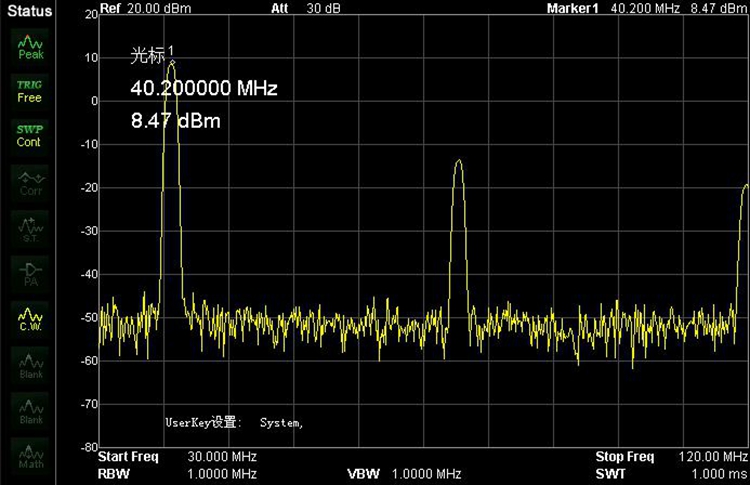Enable the Corr correction icon
This screenshot has width=750, height=485.
(x=30, y=181)
